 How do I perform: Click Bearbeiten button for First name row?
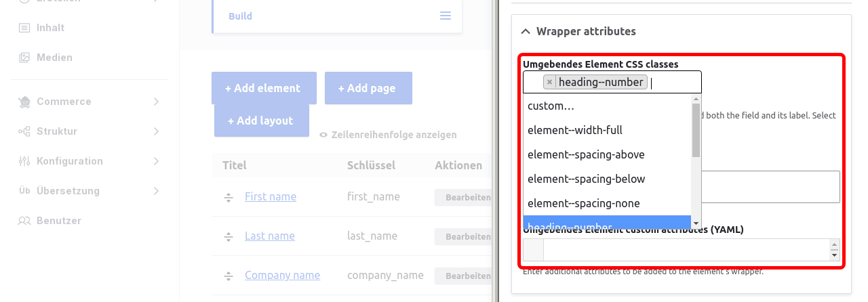click(x=463, y=197)
